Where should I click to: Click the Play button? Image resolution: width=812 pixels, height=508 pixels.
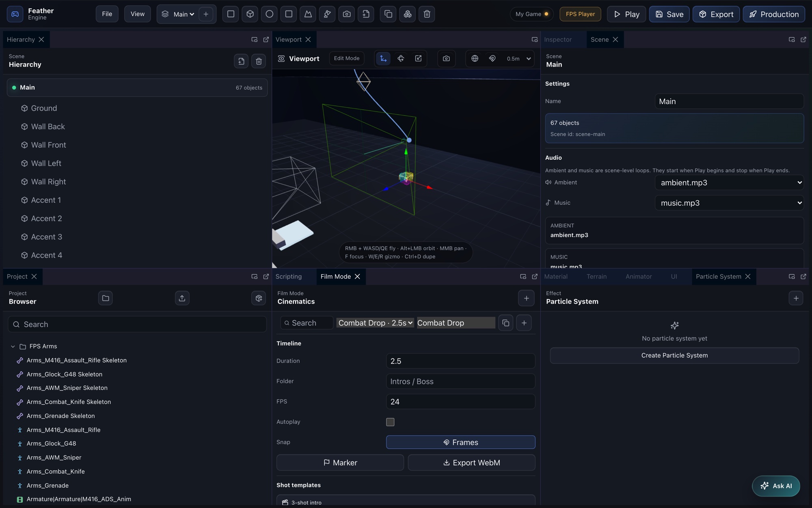pos(626,14)
